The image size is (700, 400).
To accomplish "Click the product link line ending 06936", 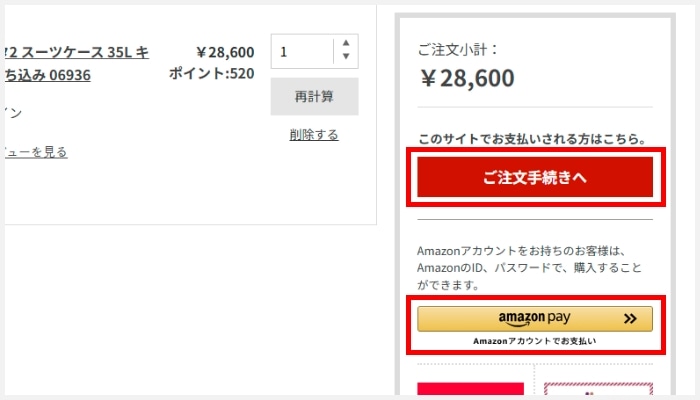I will point(48,74).
